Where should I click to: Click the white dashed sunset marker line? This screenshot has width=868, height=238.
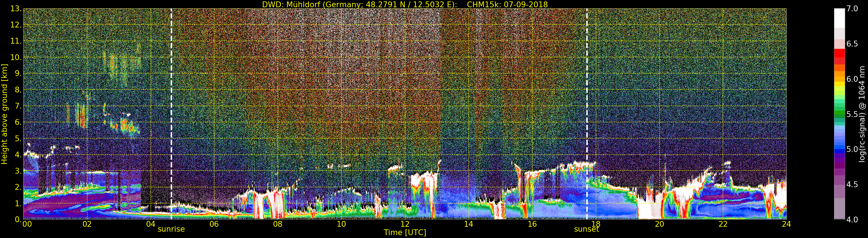point(587,114)
